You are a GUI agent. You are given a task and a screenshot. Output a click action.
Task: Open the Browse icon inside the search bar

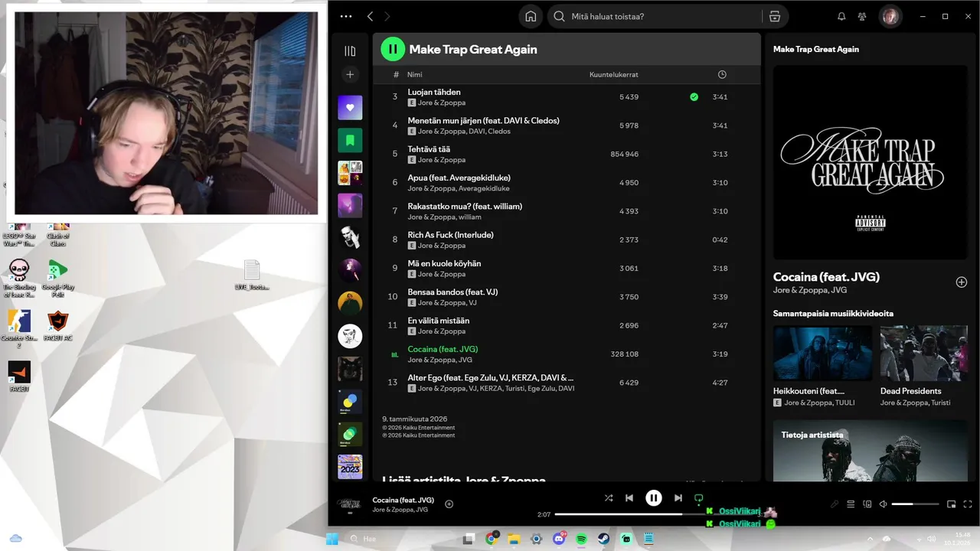tap(774, 16)
